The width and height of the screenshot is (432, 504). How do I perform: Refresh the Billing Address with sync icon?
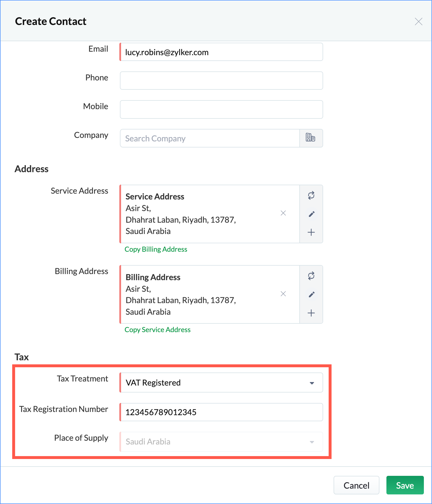tap(311, 276)
